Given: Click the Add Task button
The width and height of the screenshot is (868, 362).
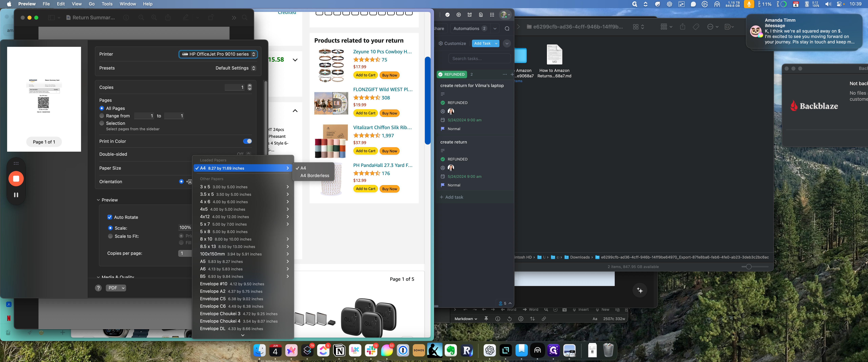Looking at the screenshot, I should point(482,43).
